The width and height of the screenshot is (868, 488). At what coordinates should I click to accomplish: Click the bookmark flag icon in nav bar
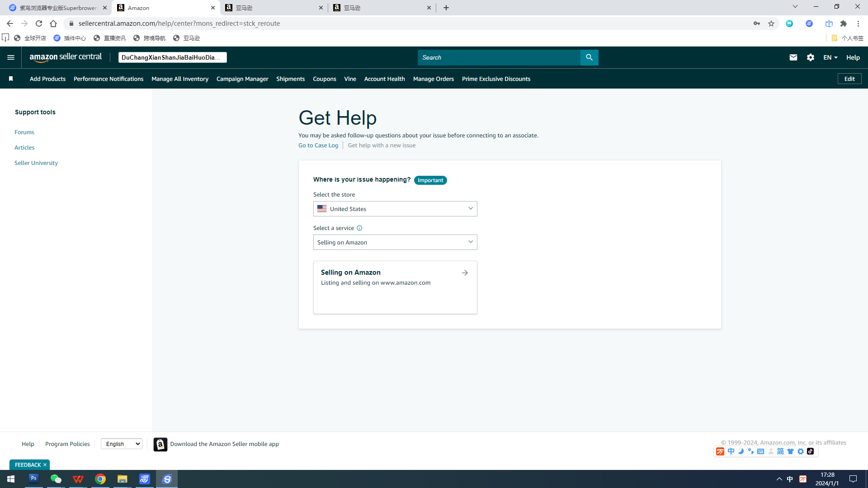(11, 79)
